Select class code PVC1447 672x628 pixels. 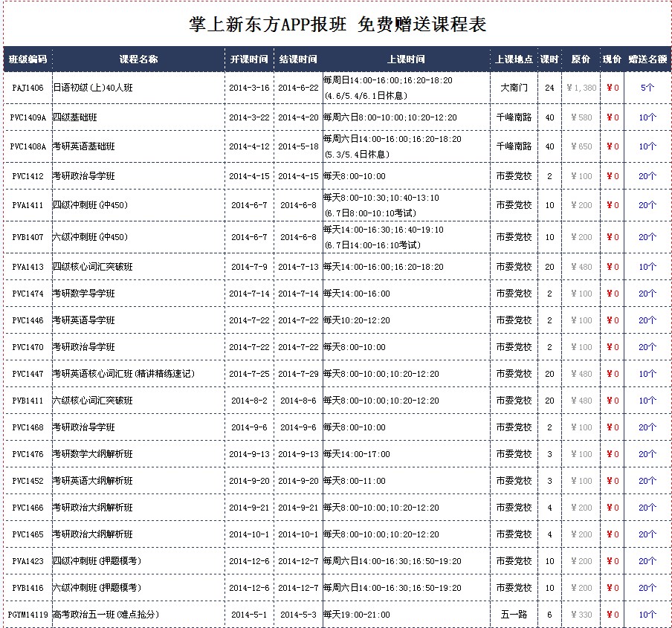(x=28, y=374)
